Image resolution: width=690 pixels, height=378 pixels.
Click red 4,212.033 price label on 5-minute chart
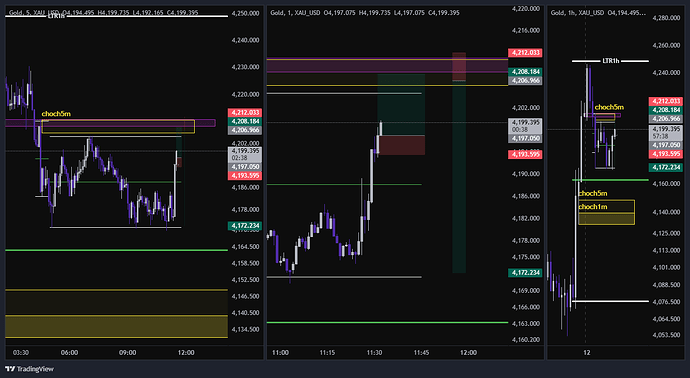pyautogui.click(x=245, y=112)
